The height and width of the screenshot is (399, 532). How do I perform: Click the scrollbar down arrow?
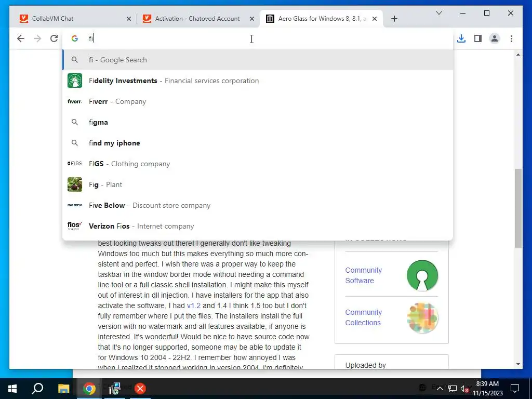[518, 364]
